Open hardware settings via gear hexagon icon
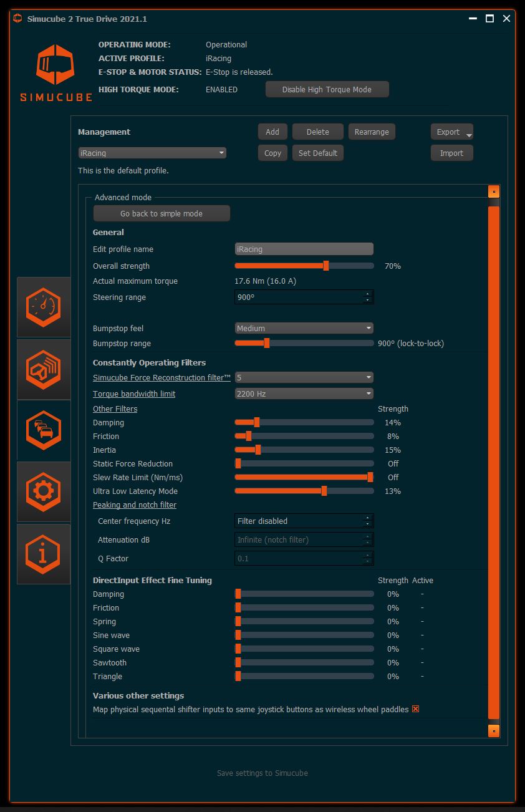This screenshot has height=812, width=525. pos(43,492)
